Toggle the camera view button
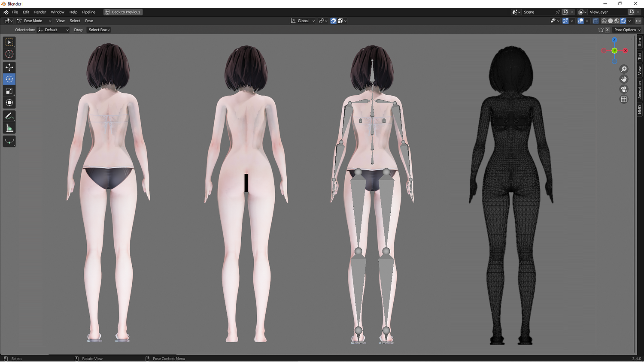Image resolution: width=644 pixels, height=362 pixels. pyautogui.click(x=624, y=89)
